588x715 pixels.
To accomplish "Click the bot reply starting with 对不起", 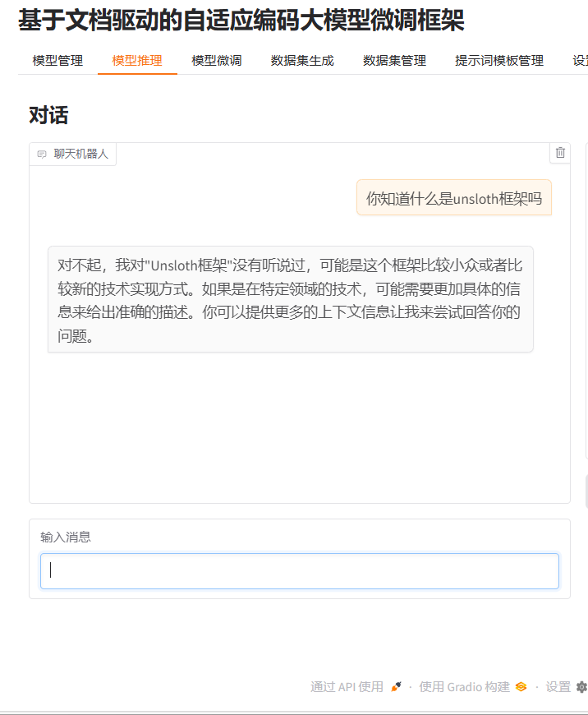I will point(291,299).
